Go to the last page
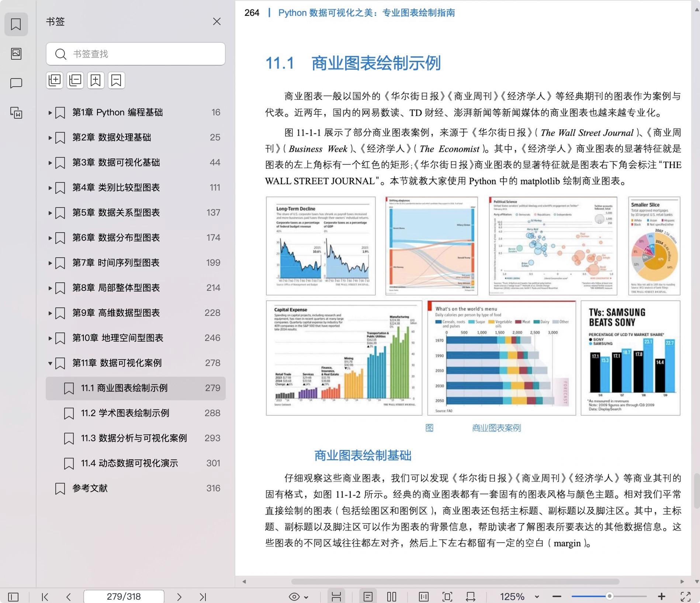Viewport: 700px width, 603px height. [203, 597]
